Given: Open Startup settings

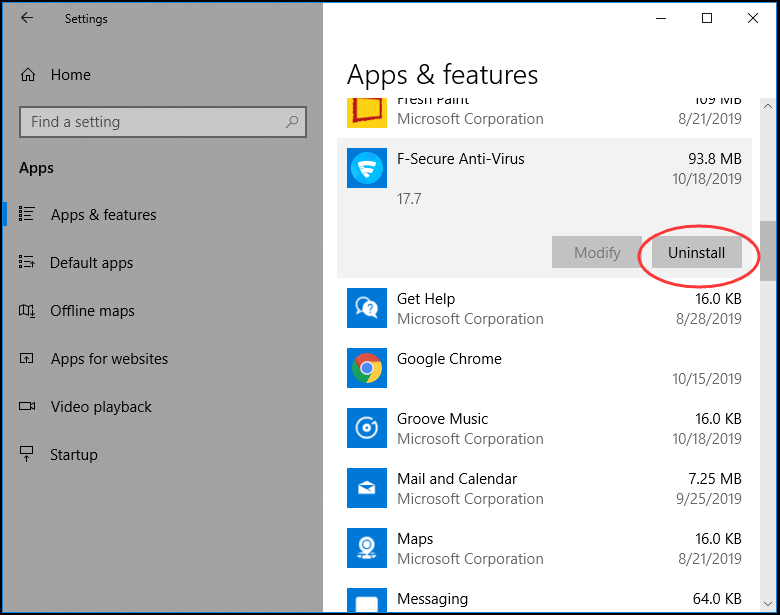Looking at the screenshot, I should 74,455.
